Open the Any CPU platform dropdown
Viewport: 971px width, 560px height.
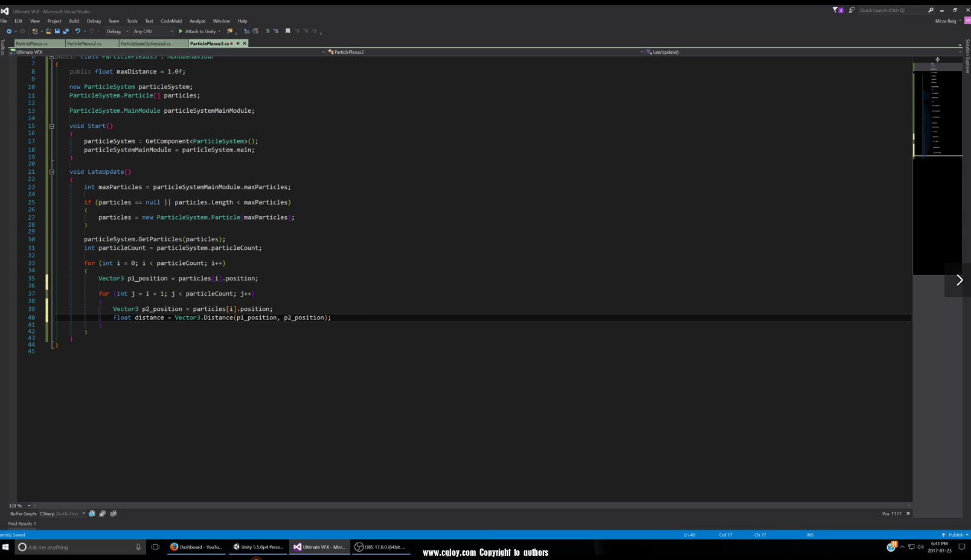[x=153, y=31]
